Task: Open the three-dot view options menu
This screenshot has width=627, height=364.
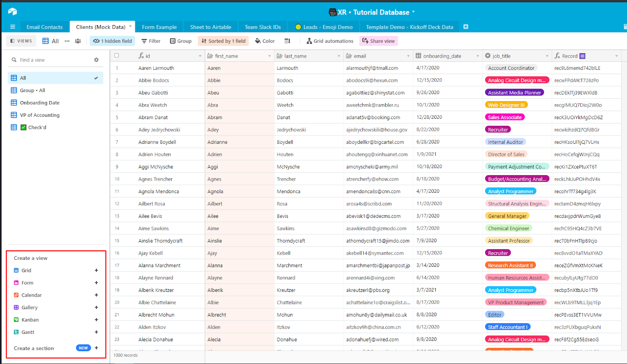Action: click(67, 41)
